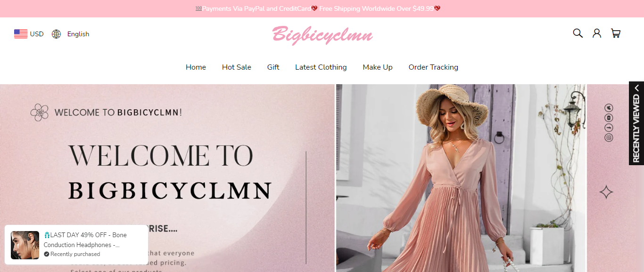The height and width of the screenshot is (272, 644).
Task: Open the Latest Clothing menu
Action: 321,67
